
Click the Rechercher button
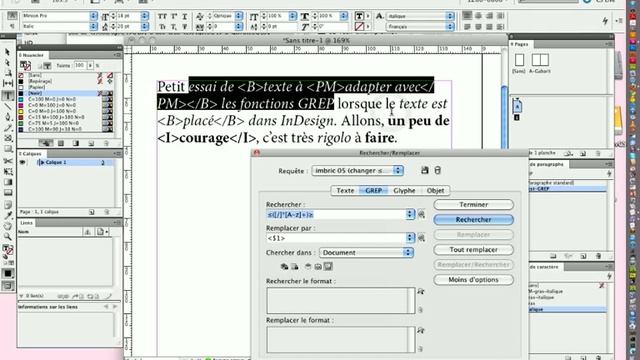473,220
